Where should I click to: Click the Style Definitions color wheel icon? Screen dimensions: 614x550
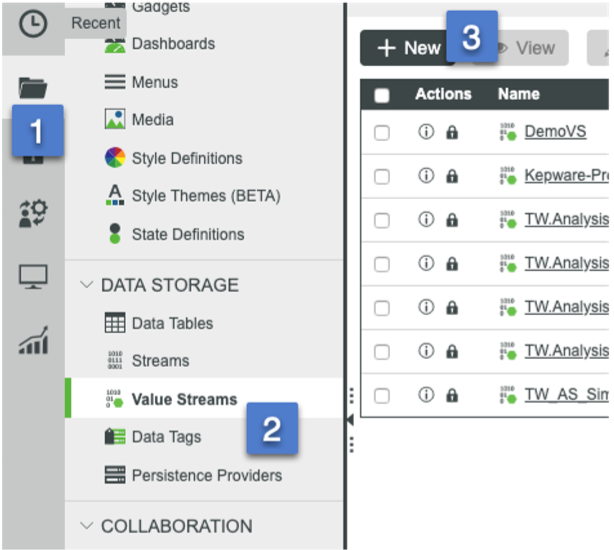pos(115,158)
